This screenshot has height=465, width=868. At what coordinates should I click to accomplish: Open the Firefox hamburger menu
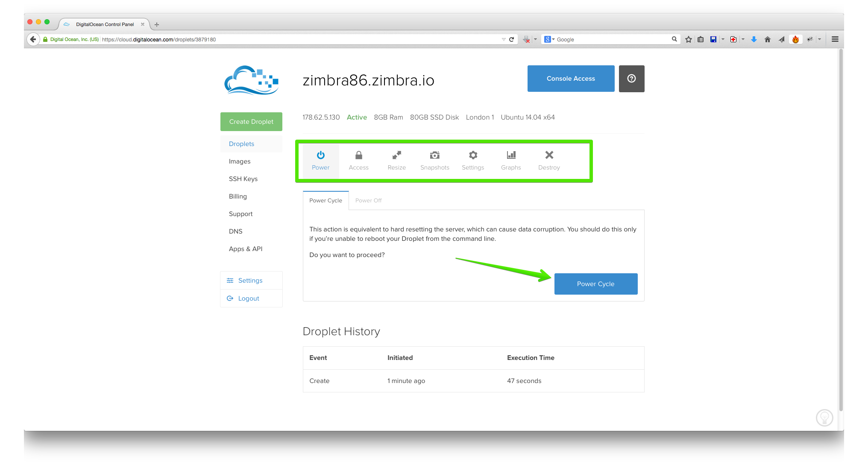tap(835, 39)
